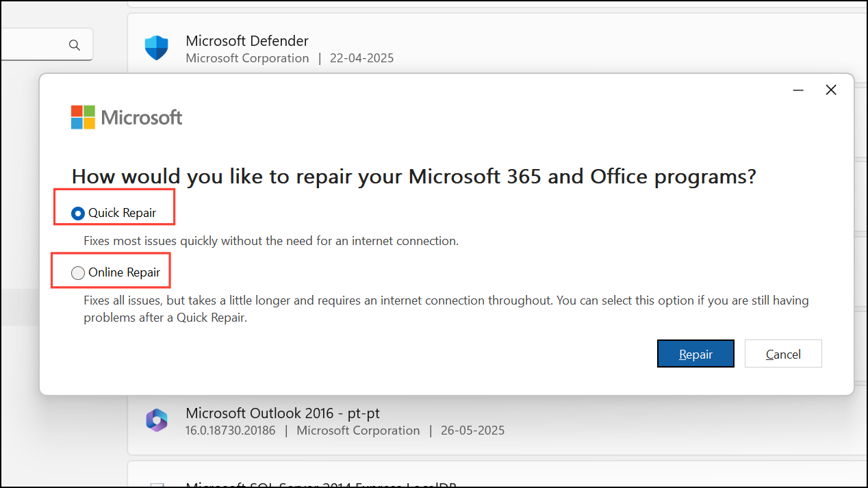Click the Repair button
This screenshot has height=488, width=868.
tap(695, 354)
